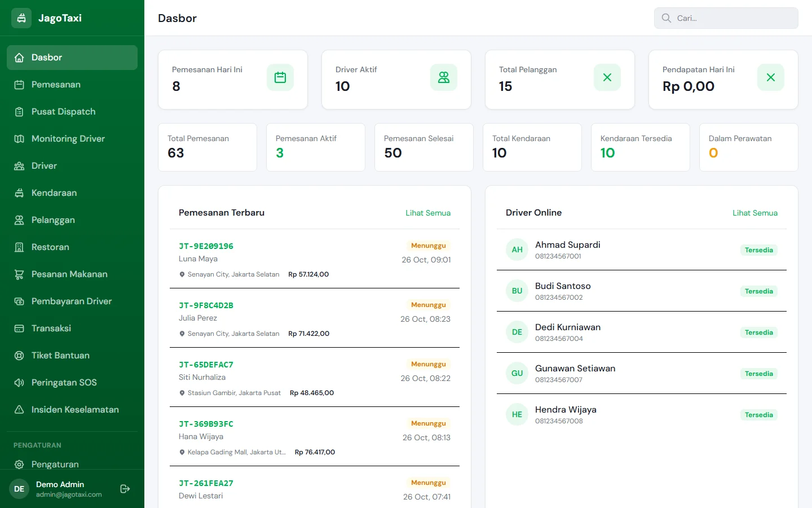Viewport: 812px width, 508px height.
Task: Click the Kendaraan Tersedia stat card
Action: [641, 147]
